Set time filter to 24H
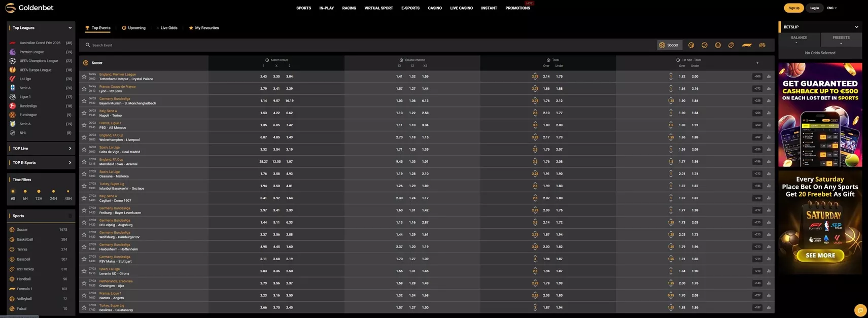The width and height of the screenshot is (868, 318). [x=53, y=195]
